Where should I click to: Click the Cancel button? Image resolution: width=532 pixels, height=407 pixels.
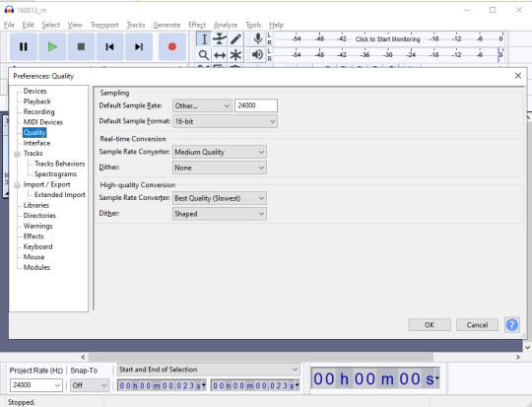[477, 325]
